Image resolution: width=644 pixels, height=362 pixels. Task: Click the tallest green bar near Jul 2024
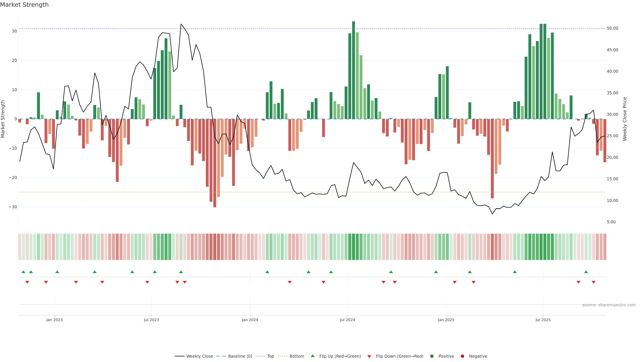pyautogui.click(x=354, y=70)
